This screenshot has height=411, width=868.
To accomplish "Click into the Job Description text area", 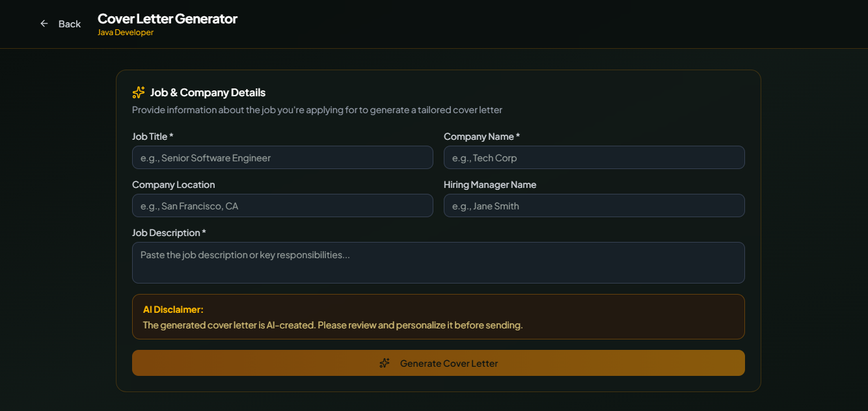I will [438, 263].
